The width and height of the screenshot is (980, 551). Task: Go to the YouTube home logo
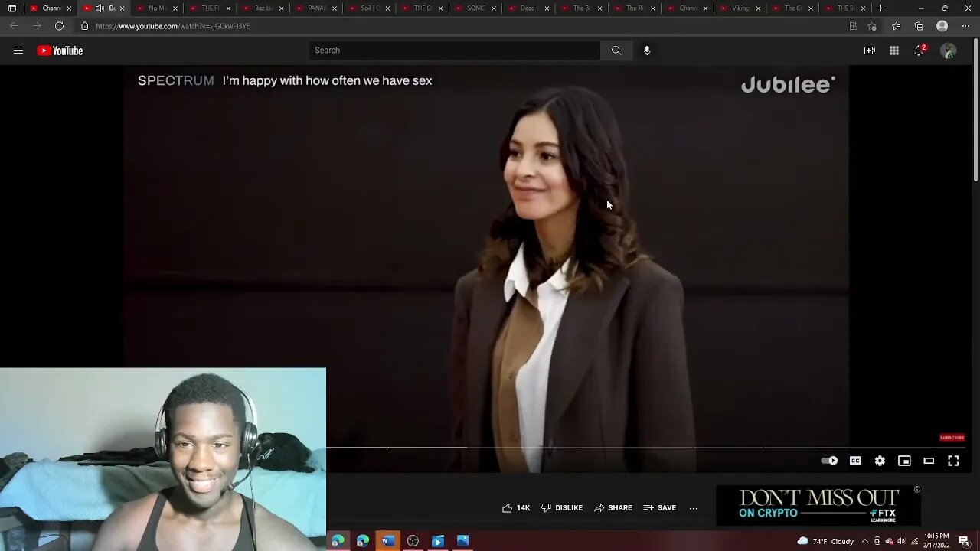tap(60, 51)
